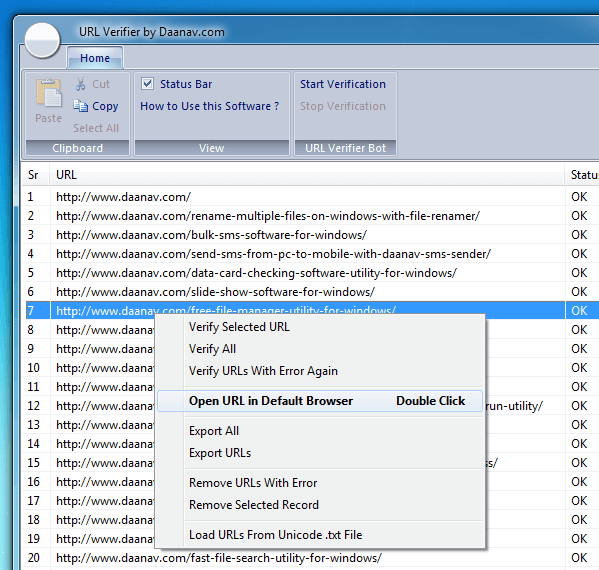This screenshot has height=570, width=599.
Task: Click the Status column header
Action: 582,175
